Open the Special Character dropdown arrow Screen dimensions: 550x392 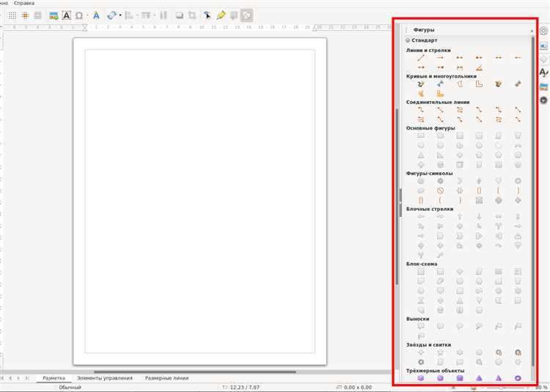[x=87, y=15]
